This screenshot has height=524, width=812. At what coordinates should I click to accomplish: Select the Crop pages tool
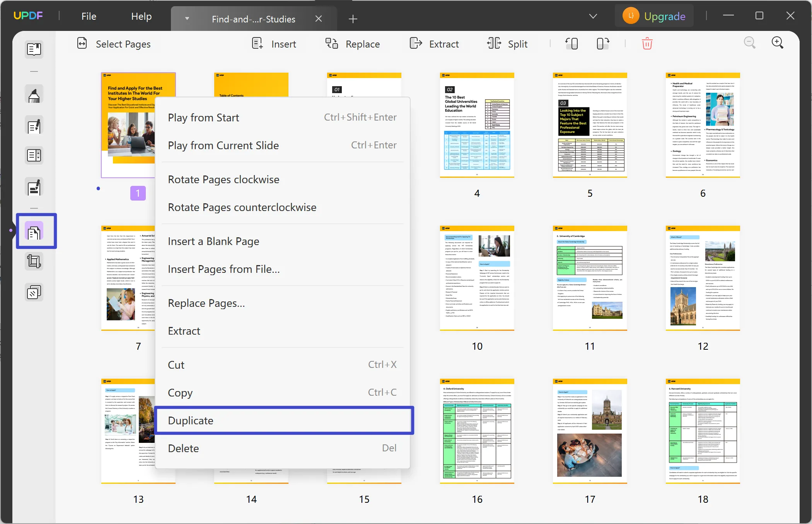(x=34, y=261)
